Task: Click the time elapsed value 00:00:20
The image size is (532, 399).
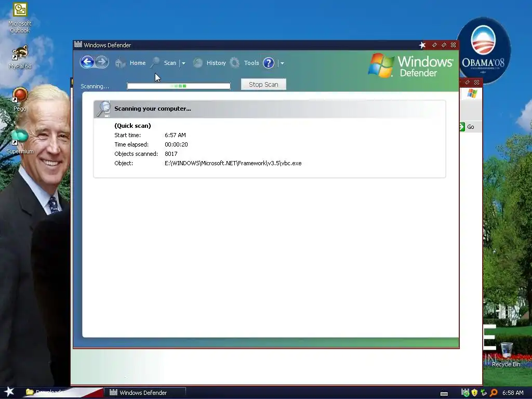Action: click(177, 144)
